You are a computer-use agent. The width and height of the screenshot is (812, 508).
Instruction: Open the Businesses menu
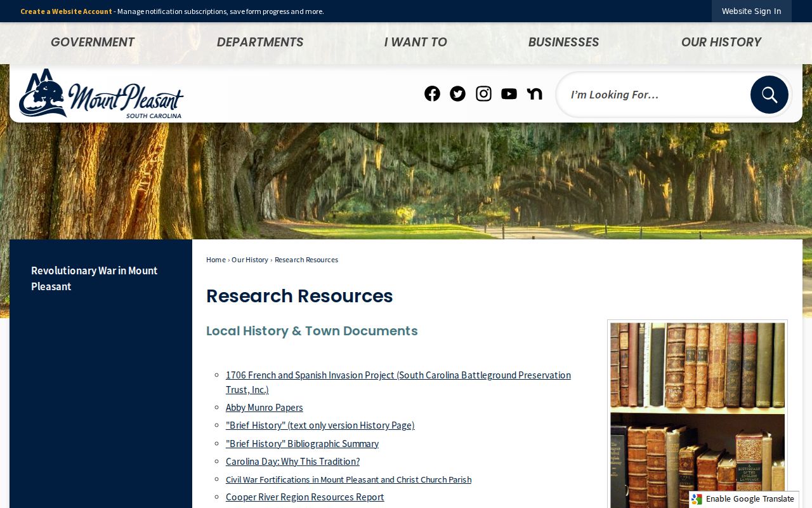coord(563,42)
